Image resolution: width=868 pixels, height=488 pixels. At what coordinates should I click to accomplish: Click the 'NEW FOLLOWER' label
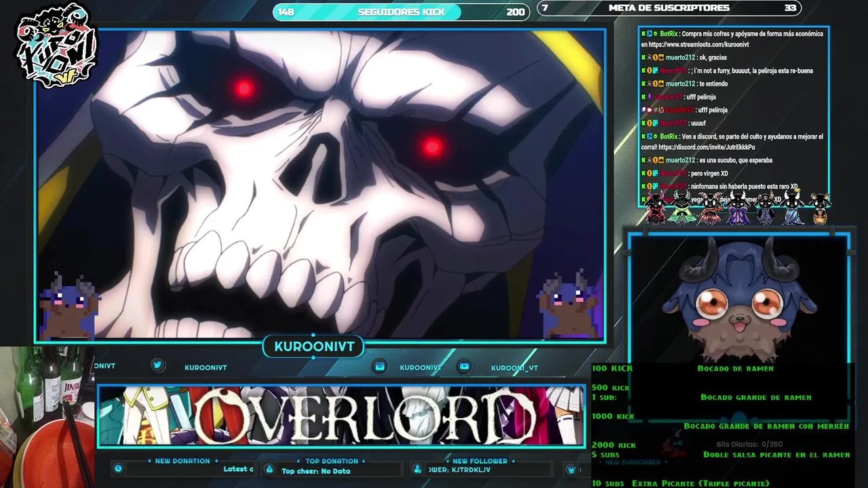pos(480,461)
